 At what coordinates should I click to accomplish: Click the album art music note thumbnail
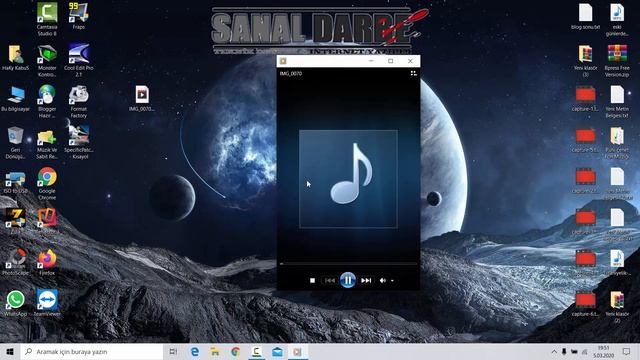[348, 179]
